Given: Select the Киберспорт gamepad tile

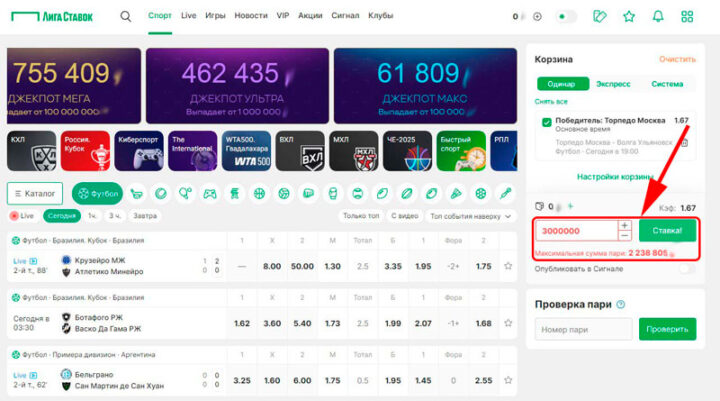Looking at the screenshot, I should (138, 151).
